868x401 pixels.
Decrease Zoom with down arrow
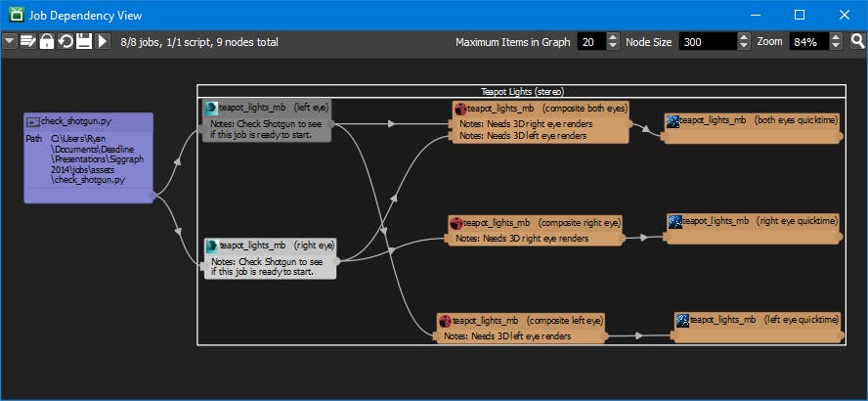point(836,46)
